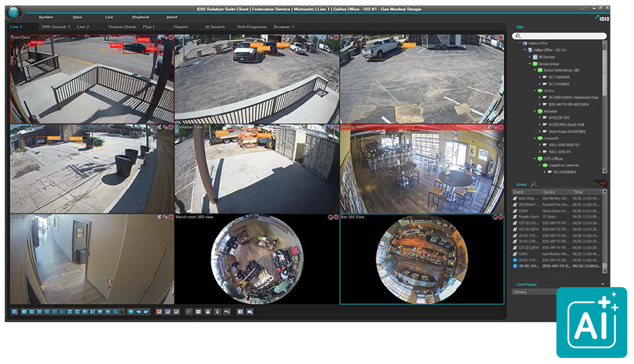Collapse the AI Plus group
634x364 pixels.
coord(535,91)
